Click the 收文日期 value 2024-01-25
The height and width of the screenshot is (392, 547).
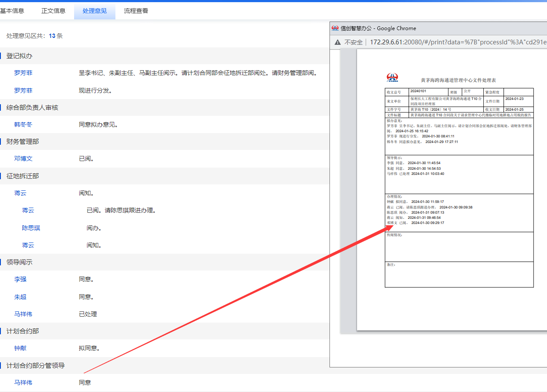(514, 109)
